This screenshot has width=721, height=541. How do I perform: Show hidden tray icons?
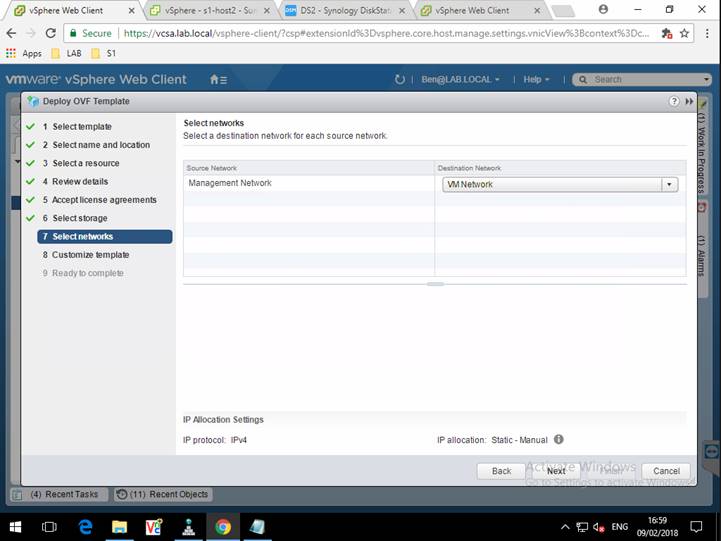pos(566,527)
